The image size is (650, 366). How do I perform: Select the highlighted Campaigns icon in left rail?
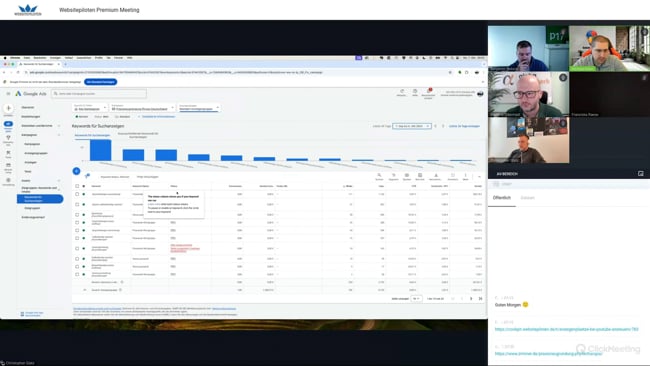click(x=8, y=124)
